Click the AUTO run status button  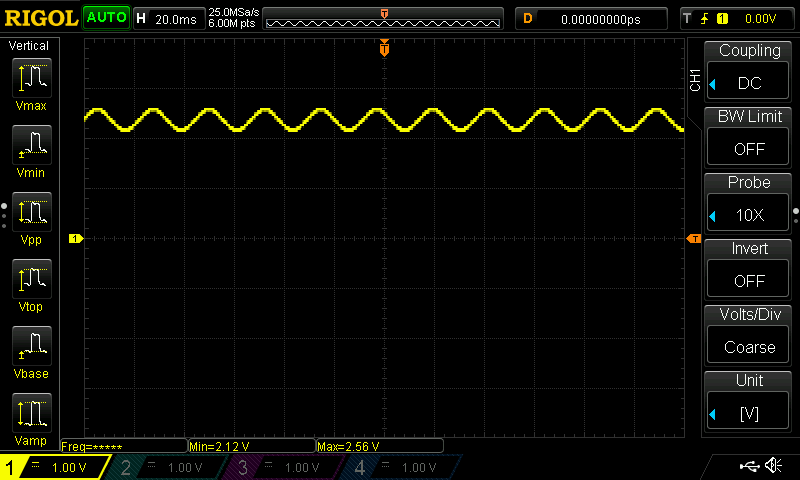pyautogui.click(x=106, y=18)
